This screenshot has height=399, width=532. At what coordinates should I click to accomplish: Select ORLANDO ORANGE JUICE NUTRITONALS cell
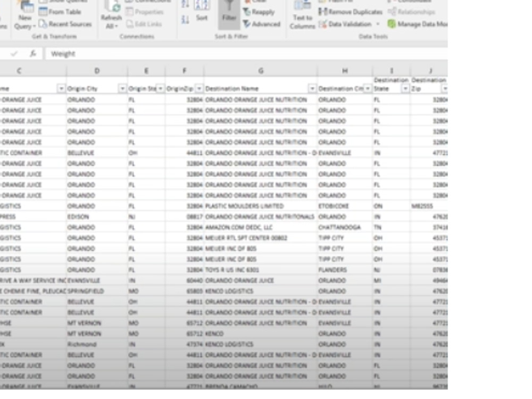[261, 217]
